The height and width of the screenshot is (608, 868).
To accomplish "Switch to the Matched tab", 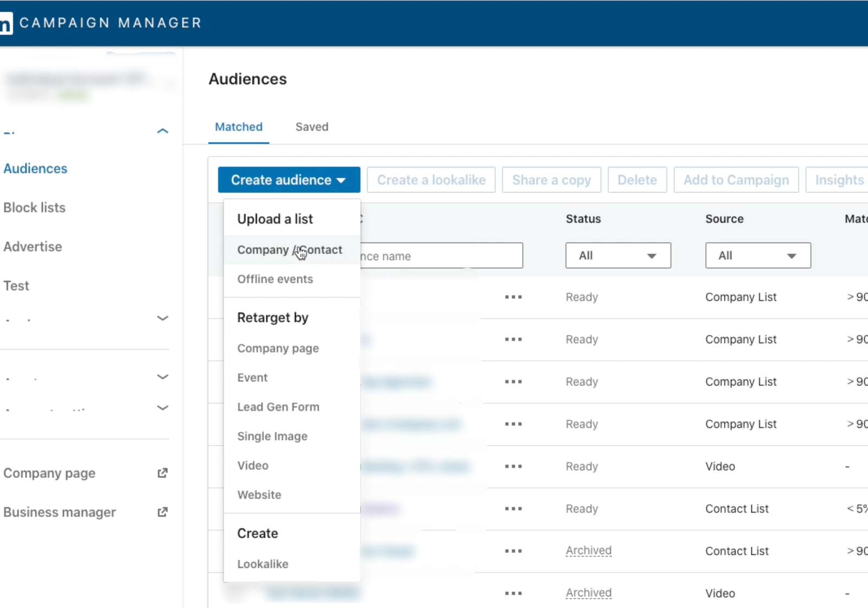I will [x=239, y=127].
